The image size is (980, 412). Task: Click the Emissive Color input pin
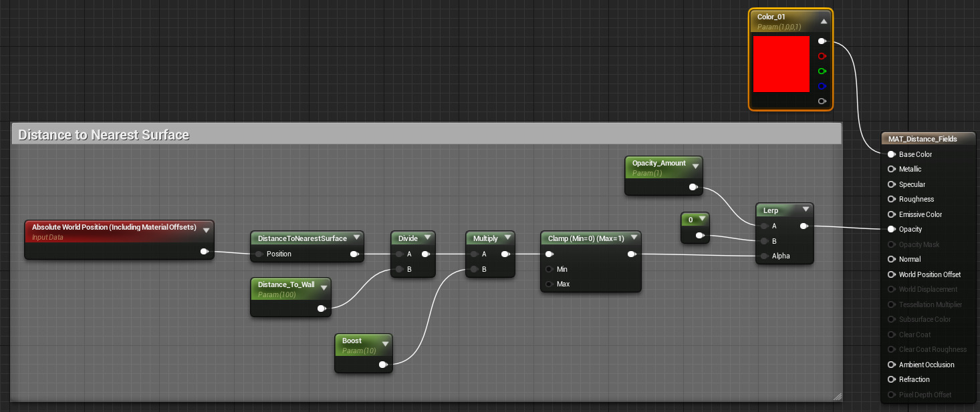891,214
